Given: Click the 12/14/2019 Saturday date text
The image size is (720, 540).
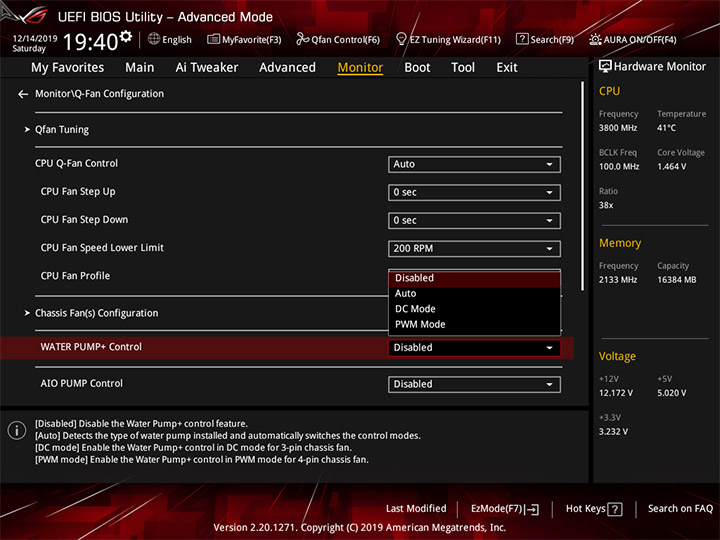Looking at the screenshot, I should pos(34,43).
